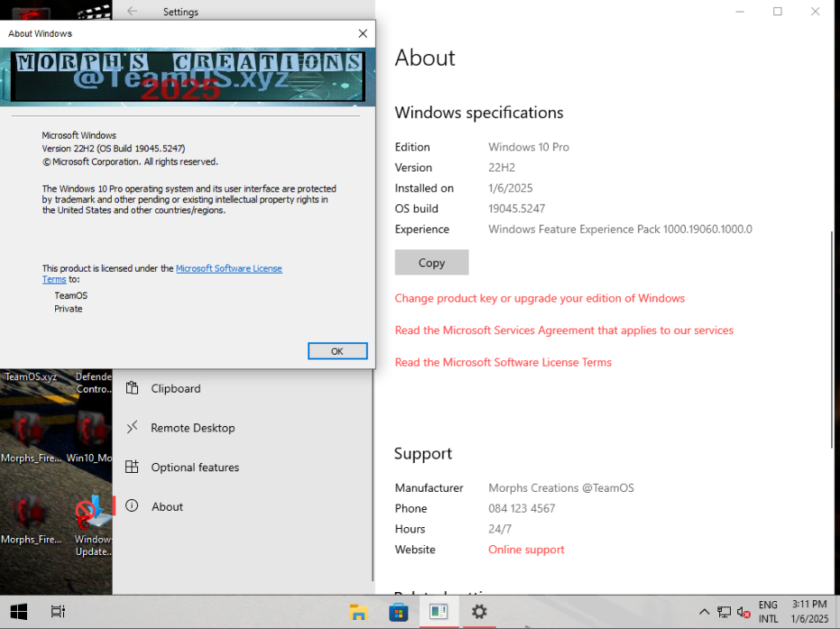840x629 pixels.
Task: Minimize the Settings window
Action: coord(740,11)
